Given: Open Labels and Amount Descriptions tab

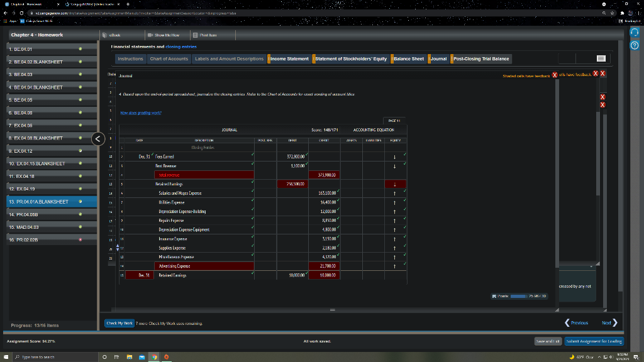Looking at the screenshot, I should click(229, 58).
